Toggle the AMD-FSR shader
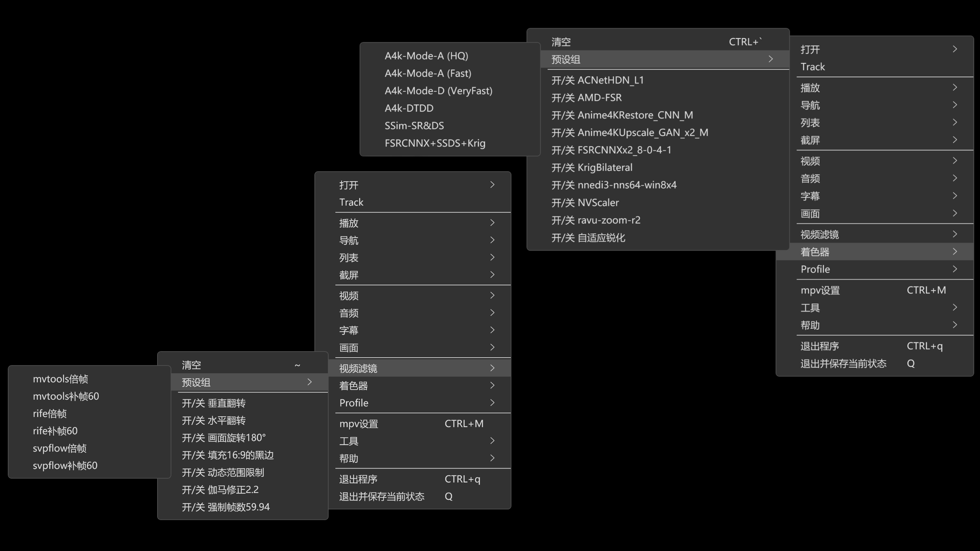980x551 pixels. pos(586,98)
